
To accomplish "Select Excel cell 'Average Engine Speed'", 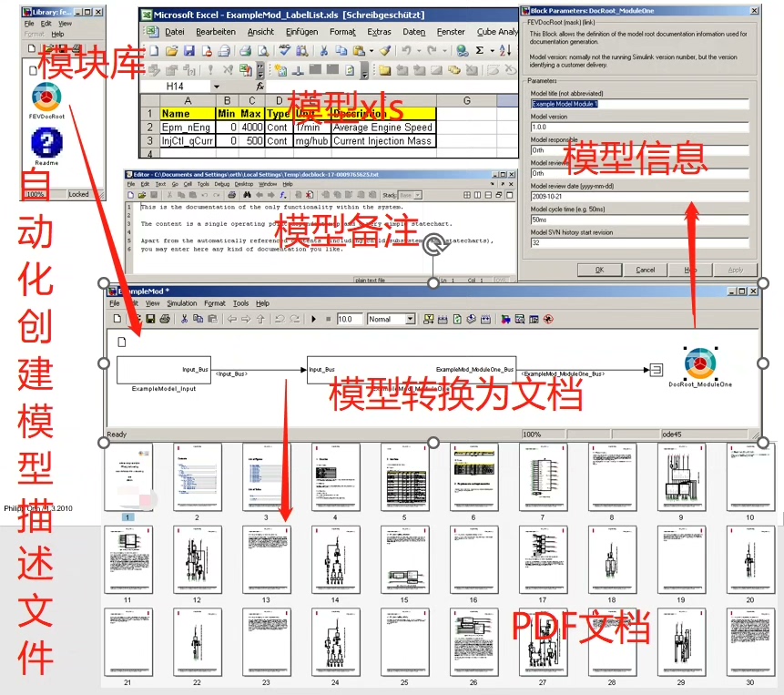I will point(383,128).
